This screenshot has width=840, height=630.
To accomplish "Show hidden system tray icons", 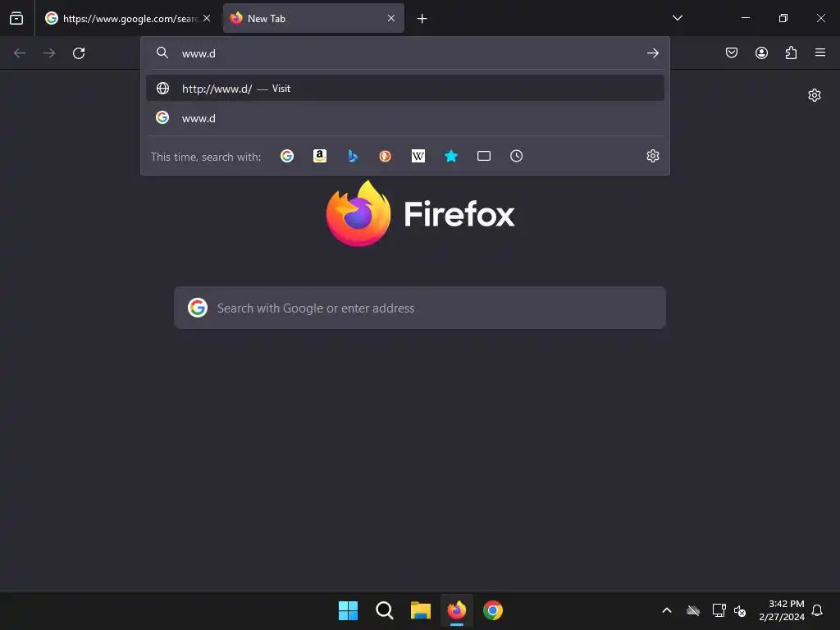I will click(667, 610).
